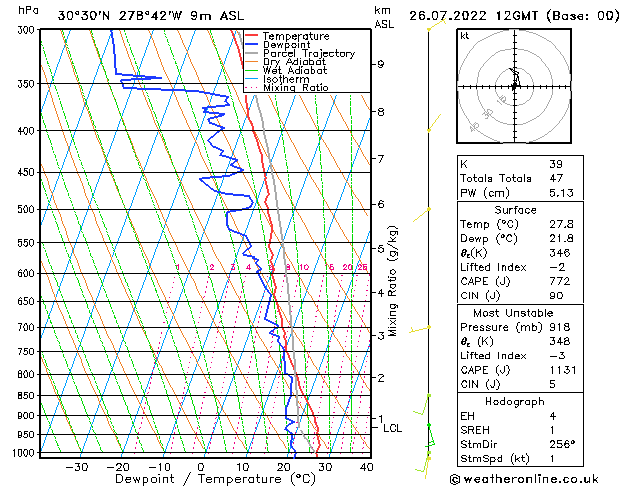Click the Hodograph section header in table
The width and height of the screenshot is (629, 486).
(514, 401)
